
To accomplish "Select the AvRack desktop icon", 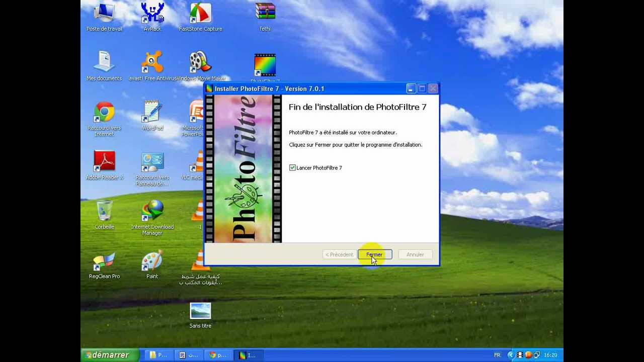I will pos(152,18).
